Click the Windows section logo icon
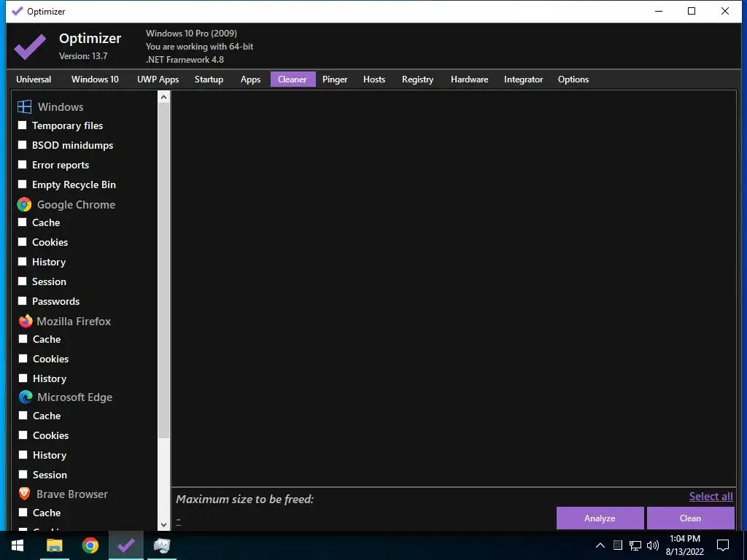This screenshot has height=560, width=747. [x=24, y=106]
